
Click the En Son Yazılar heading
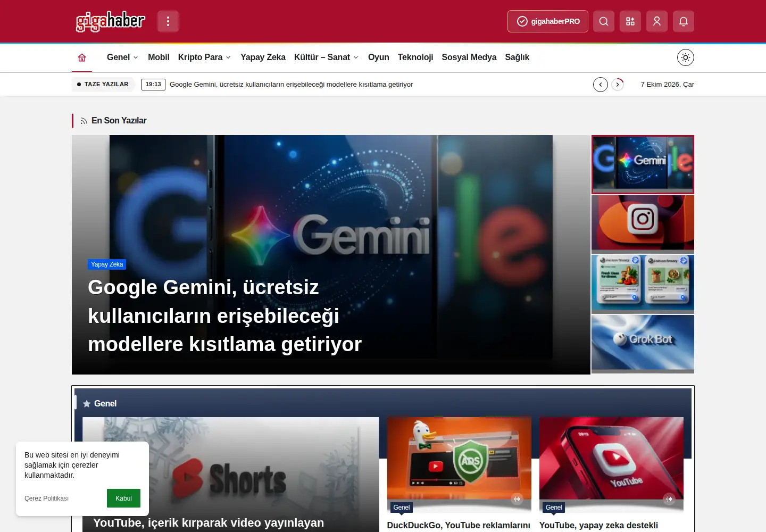pyautogui.click(x=119, y=121)
